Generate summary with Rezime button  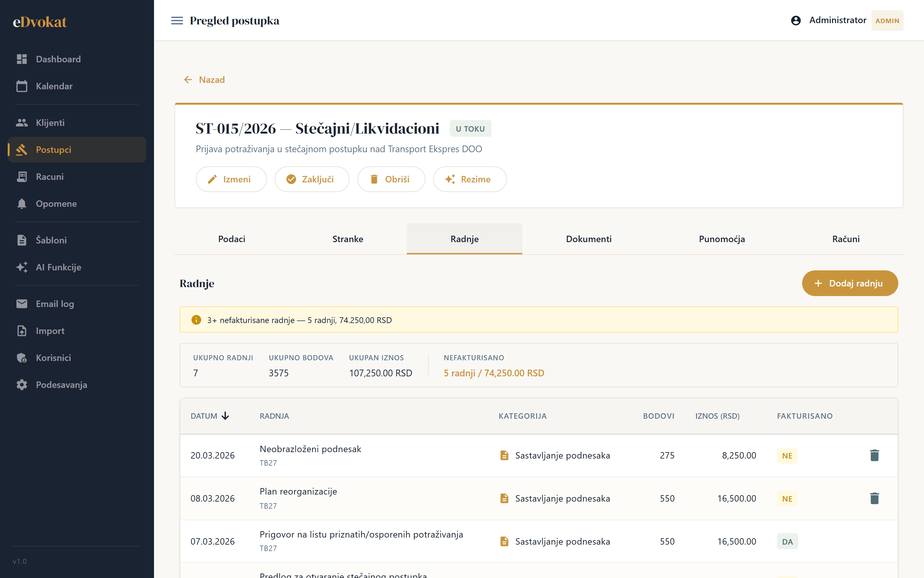470,179
